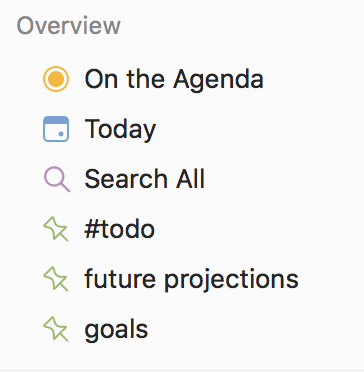The width and height of the screenshot is (364, 372).
Task: Show notes dated Today
Action: point(120,130)
